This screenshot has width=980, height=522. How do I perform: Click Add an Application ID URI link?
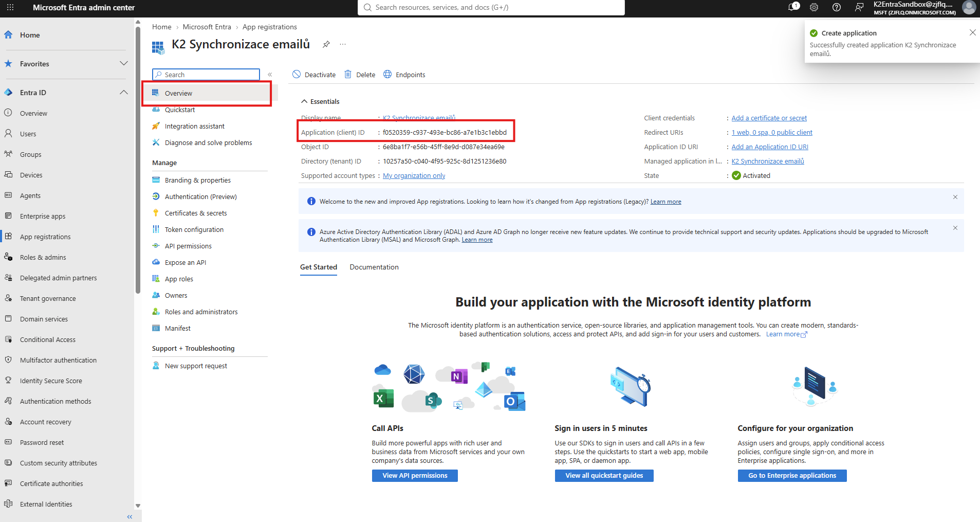[x=770, y=147]
